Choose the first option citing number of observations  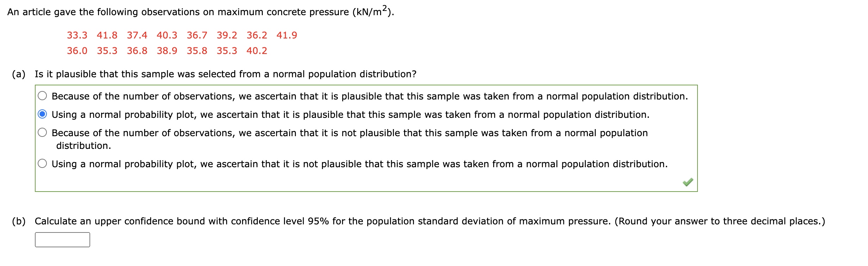coord(43,96)
